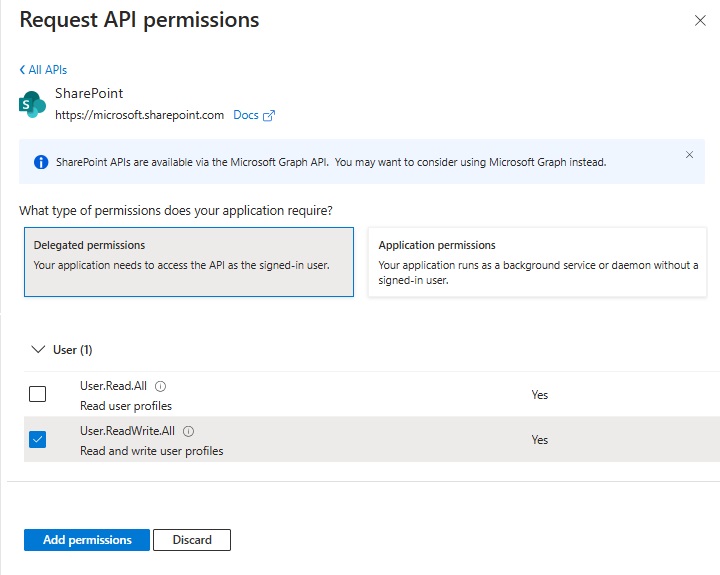The width and height of the screenshot is (720, 575).
Task: Open the SharePoint Docs link
Action: [246, 115]
